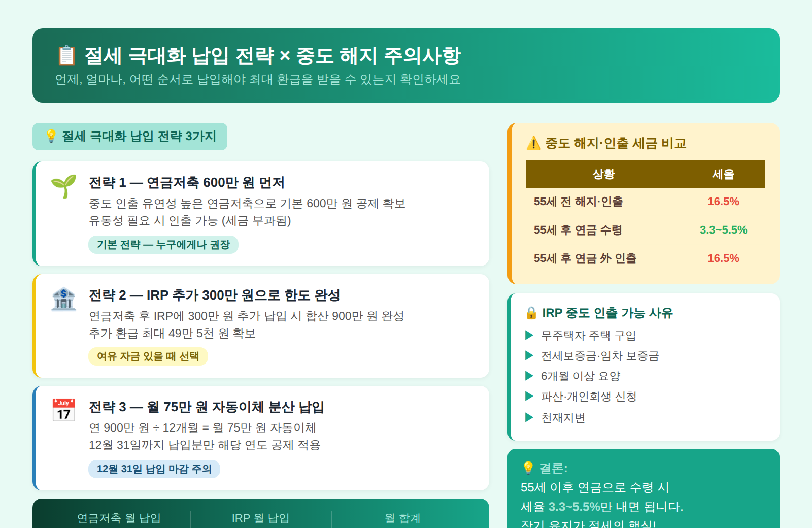Image resolution: width=812 pixels, height=528 pixels.
Task: Click the bank icon on 전략 2 card
Action: coord(63,300)
